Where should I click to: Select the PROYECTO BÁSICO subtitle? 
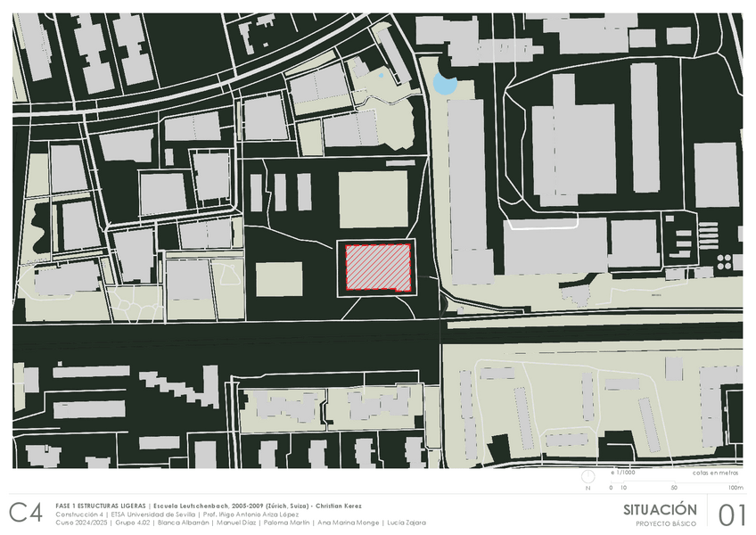[x=666, y=523]
